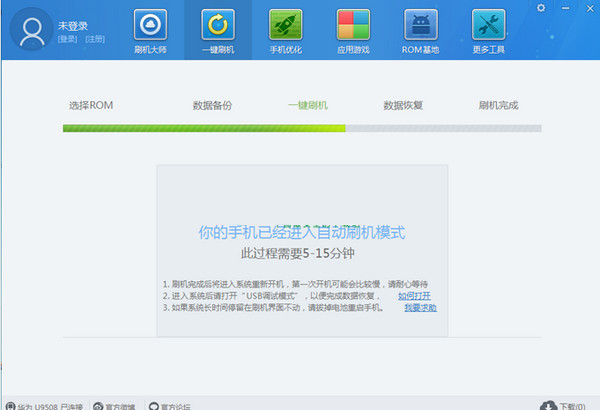Viewport: 600px width, 410px height.
Task: Select the 一键刷机 toolbar icon
Action: [218, 25]
